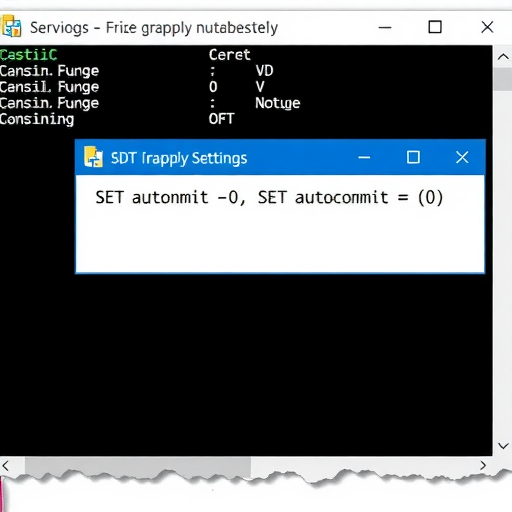This screenshot has width=512, height=512.
Task: Click the vertical scrollbar up arrow
Action: point(503,57)
